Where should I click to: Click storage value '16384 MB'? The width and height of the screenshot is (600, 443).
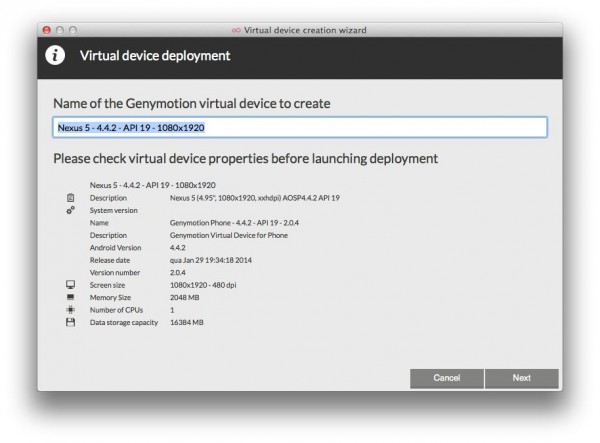[187, 322]
